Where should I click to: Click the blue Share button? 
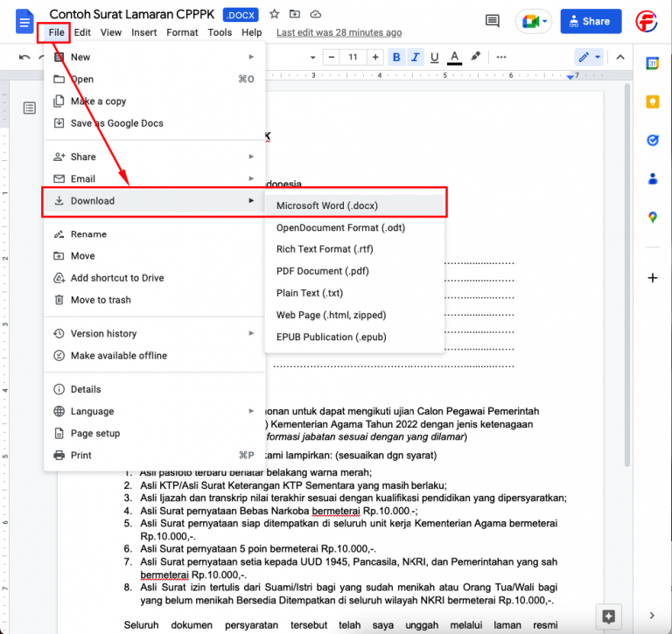point(591,21)
